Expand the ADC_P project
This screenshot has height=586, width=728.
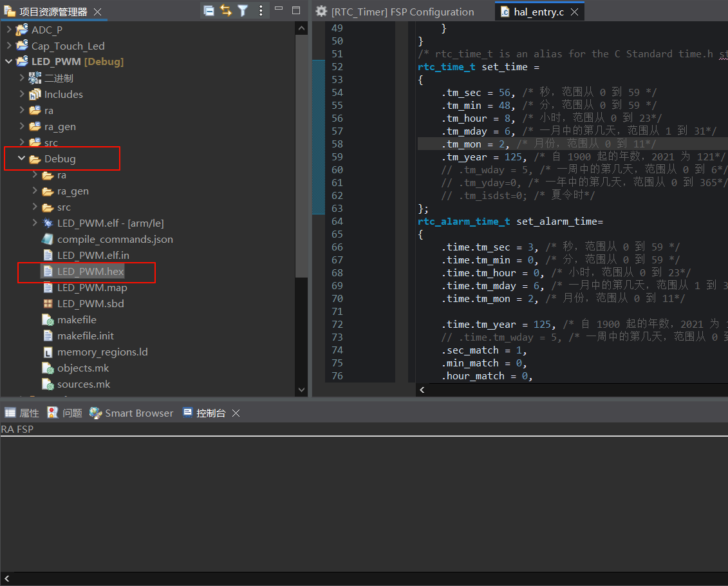pyautogui.click(x=9, y=30)
